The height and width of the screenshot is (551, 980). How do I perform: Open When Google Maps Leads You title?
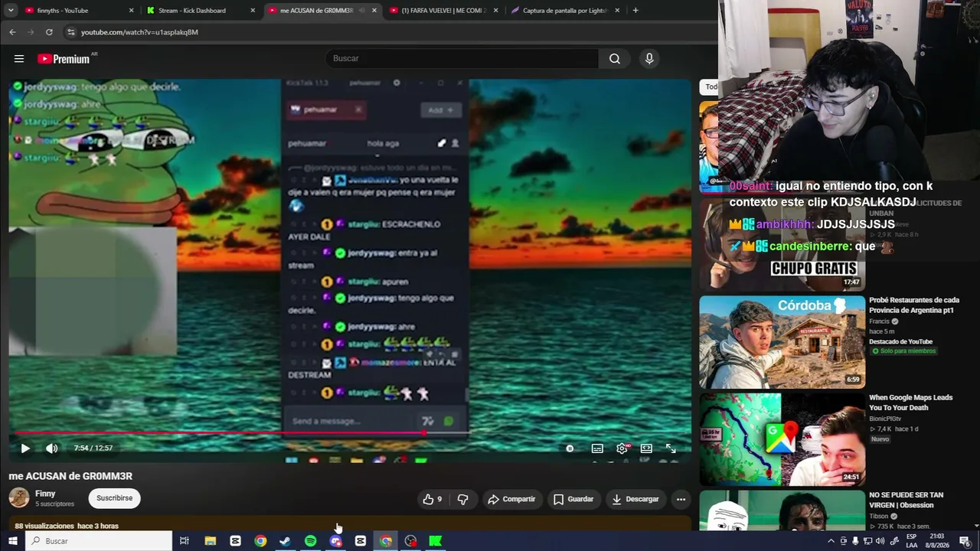(x=911, y=403)
